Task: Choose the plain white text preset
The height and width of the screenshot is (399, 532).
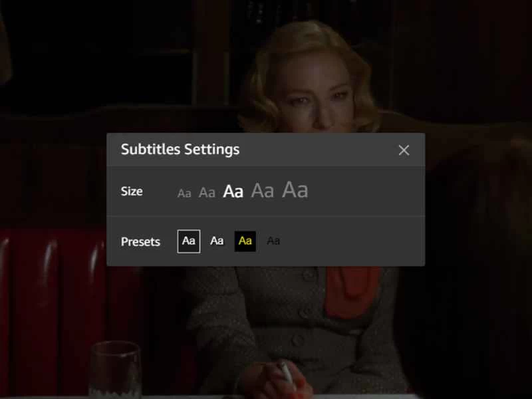Action: tap(216, 241)
